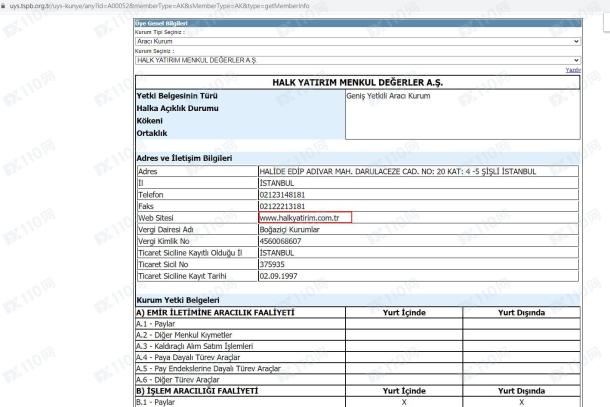
Task: Click 'Ticaret Siciline Kayıtlı Olduğu İl' label
Action: [x=190, y=253]
